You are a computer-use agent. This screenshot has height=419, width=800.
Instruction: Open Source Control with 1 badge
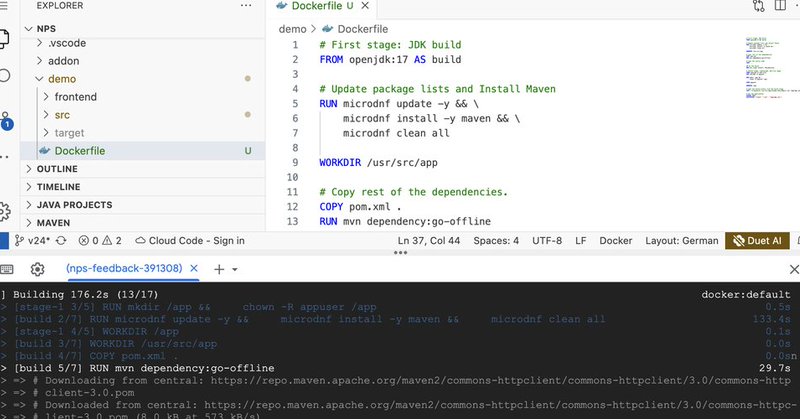6,120
